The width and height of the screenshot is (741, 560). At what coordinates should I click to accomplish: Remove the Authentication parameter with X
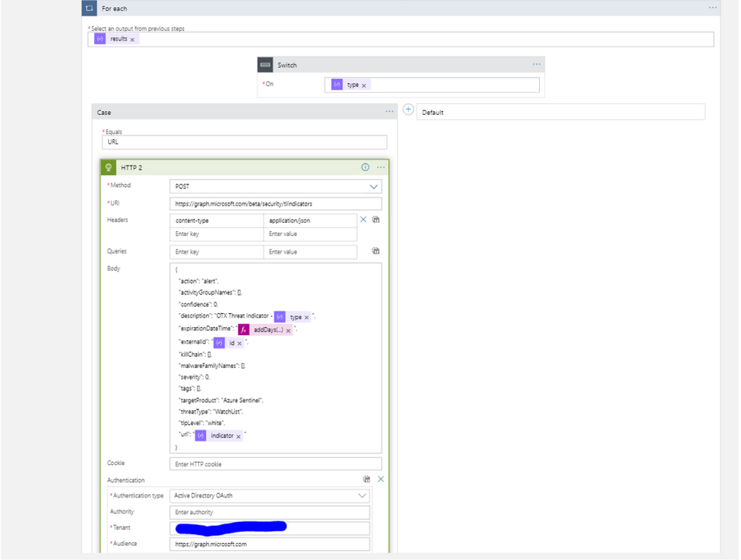tap(381, 479)
